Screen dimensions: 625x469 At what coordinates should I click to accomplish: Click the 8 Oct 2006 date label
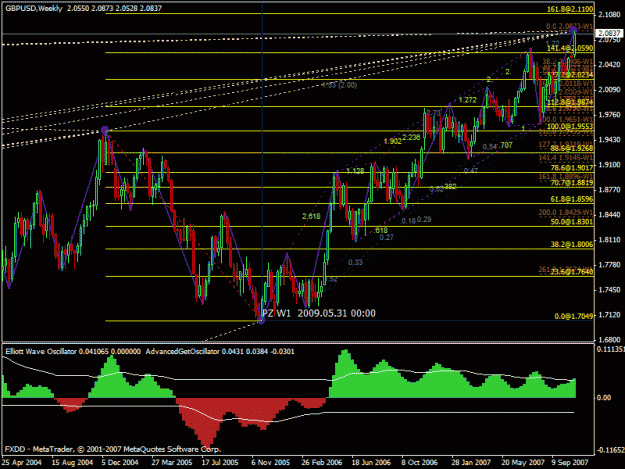coord(419,462)
